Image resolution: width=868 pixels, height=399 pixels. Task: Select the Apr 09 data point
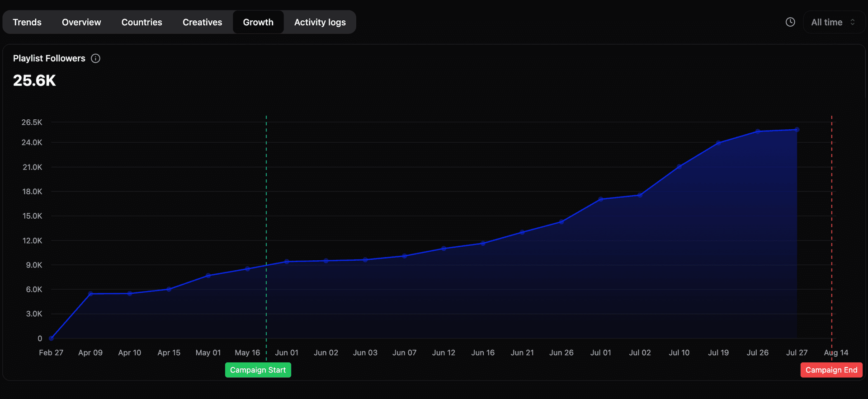point(90,294)
